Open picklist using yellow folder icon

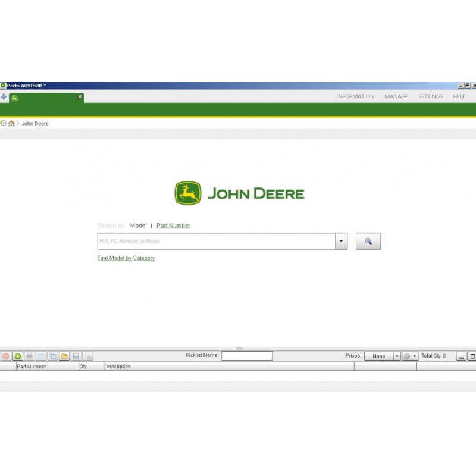[64, 356]
